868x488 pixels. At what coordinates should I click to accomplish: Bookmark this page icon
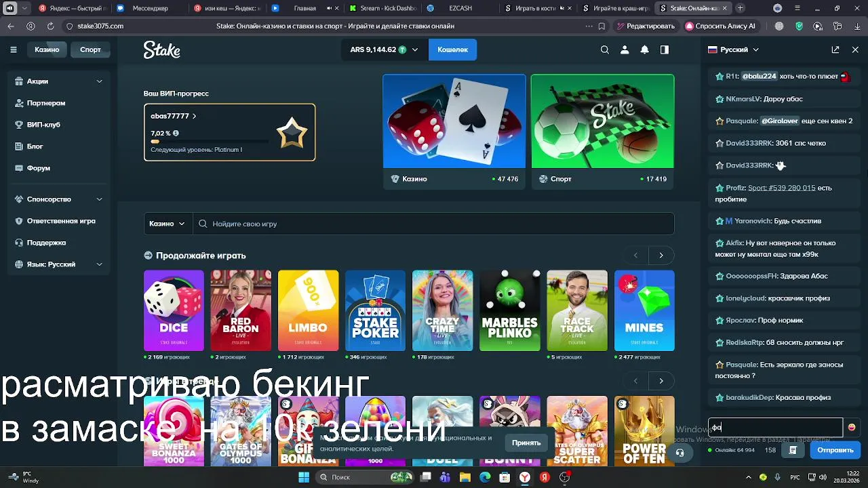601,26
